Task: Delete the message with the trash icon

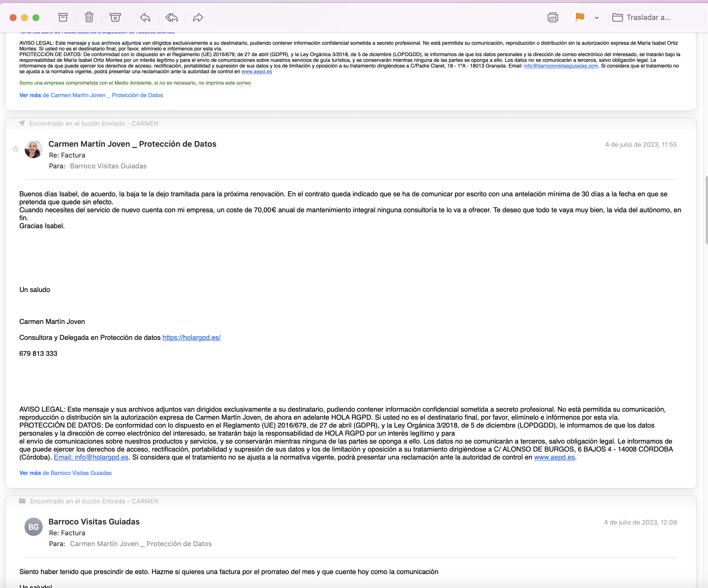Action: click(89, 18)
